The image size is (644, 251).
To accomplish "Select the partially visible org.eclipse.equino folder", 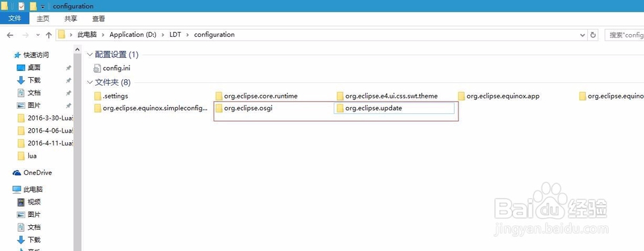I will pos(611,96).
